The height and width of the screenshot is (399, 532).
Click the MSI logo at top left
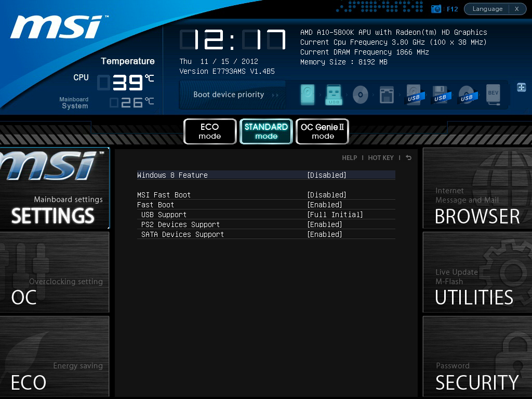tap(58, 27)
